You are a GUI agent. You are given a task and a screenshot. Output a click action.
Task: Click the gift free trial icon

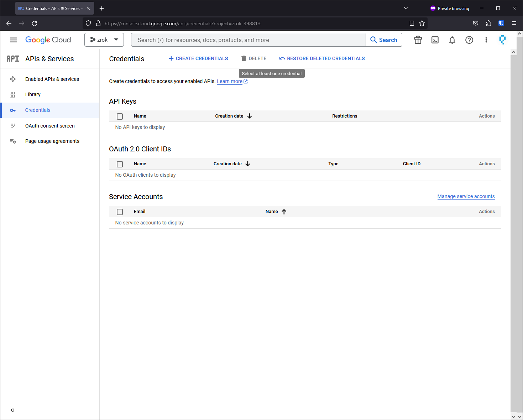pos(418,40)
